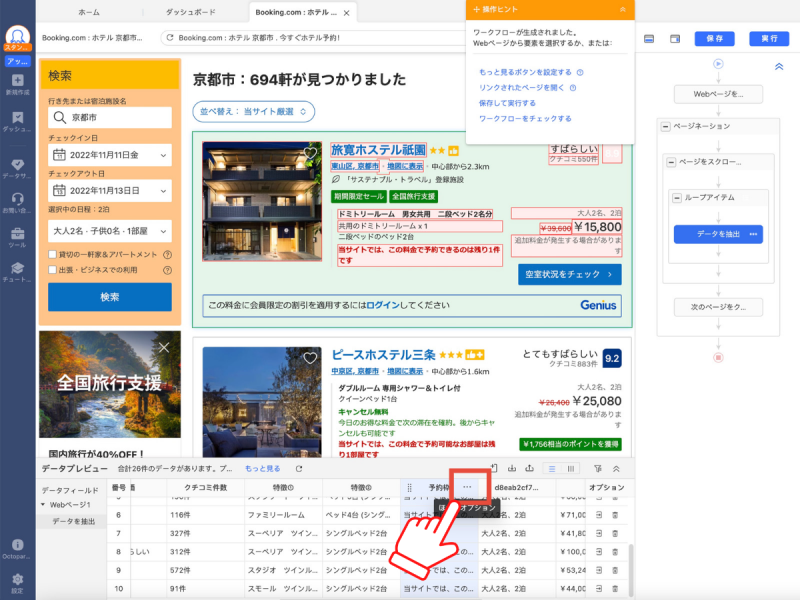Switch data preview to horizontal rows view
The height and width of the screenshot is (600, 800).
552,468
